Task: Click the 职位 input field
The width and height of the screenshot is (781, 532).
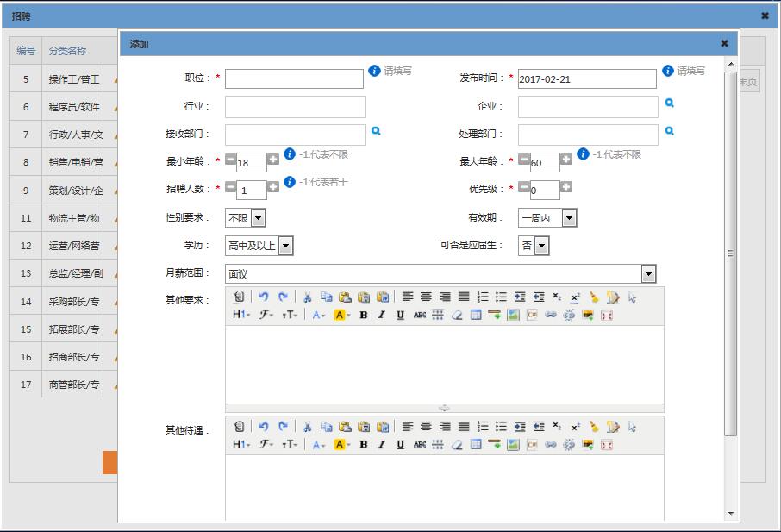Action: pyautogui.click(x=294, y=78)
